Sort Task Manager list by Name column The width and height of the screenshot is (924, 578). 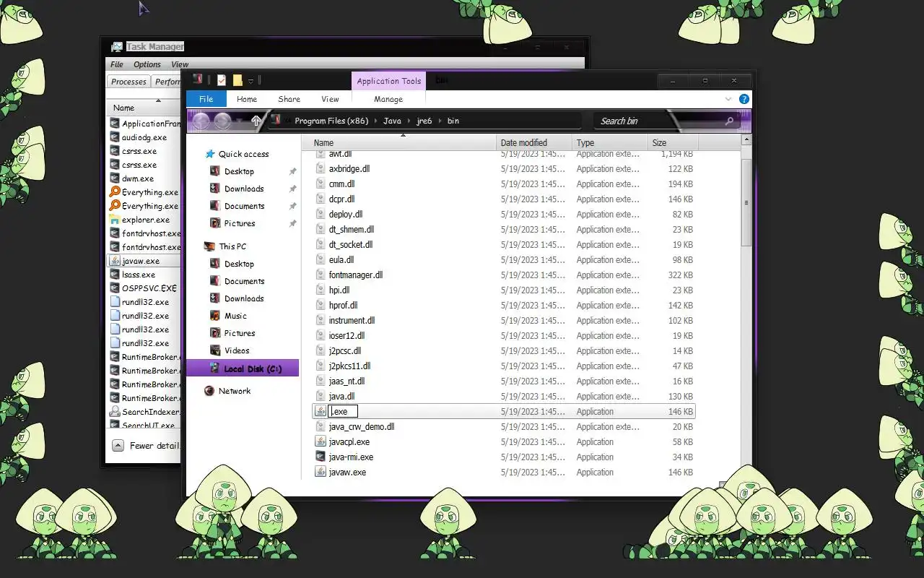point(123,108)
